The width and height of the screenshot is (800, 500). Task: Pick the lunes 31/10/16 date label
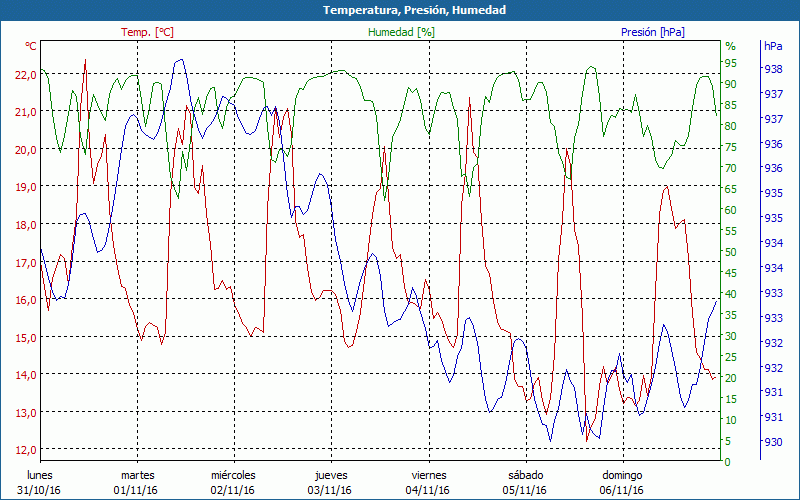pos(38,482)
